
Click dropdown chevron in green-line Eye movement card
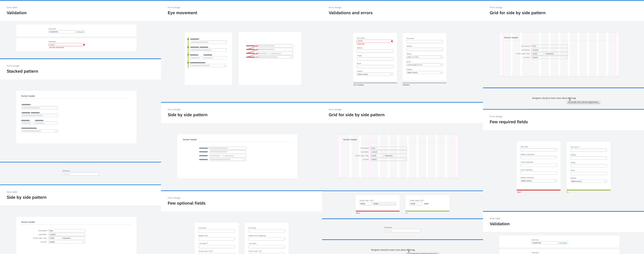click(x=224, y=66)
